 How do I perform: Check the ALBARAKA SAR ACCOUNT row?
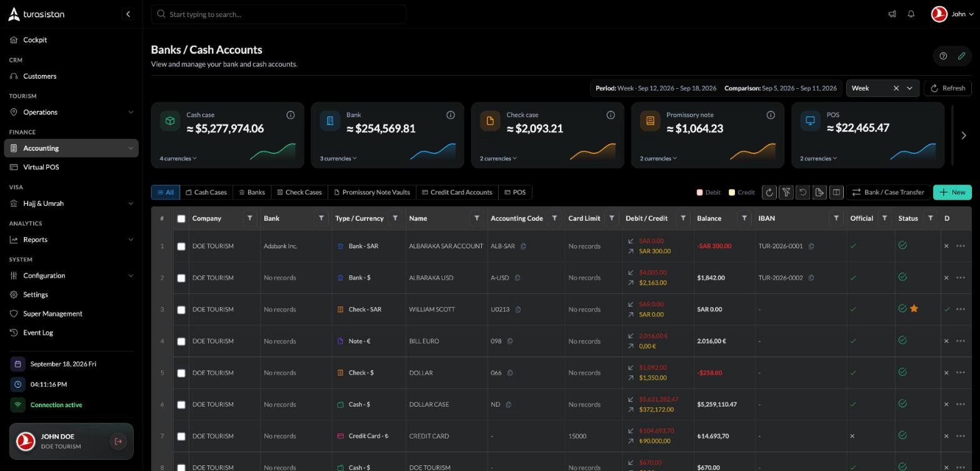(x=181, y=246)
